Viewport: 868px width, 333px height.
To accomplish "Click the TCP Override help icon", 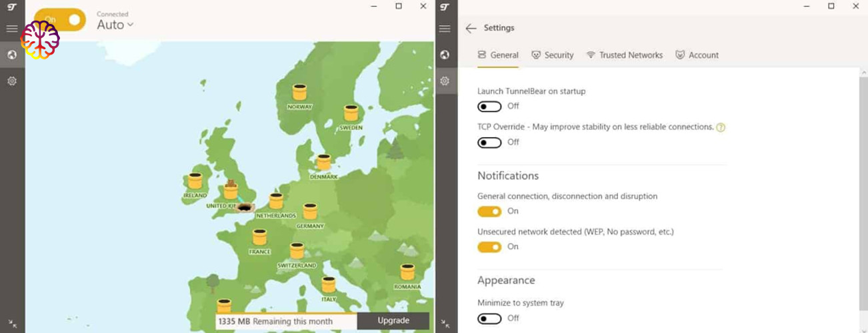I will point(721,127).
